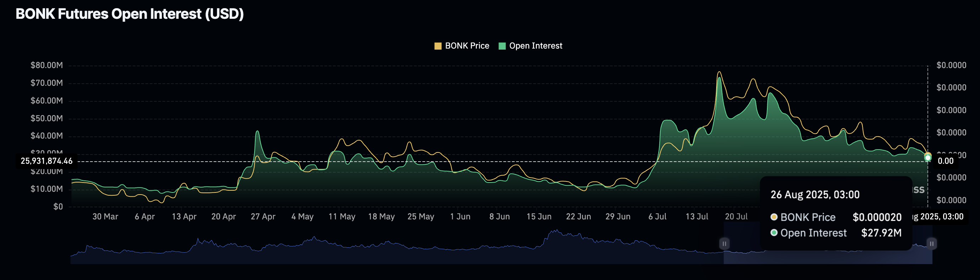Click the $27.92M Open Interest tooltip value
The height and width of the screenshot is (280, 980).
(x=881, y=233)
